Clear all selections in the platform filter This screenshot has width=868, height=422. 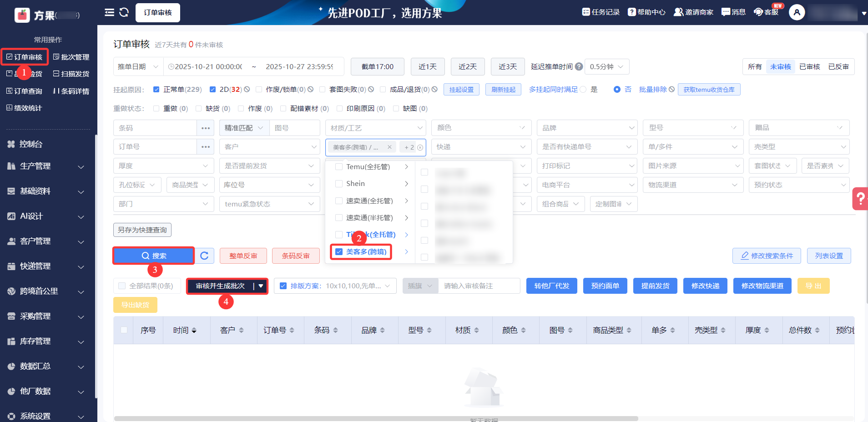[x=420, y=147]
